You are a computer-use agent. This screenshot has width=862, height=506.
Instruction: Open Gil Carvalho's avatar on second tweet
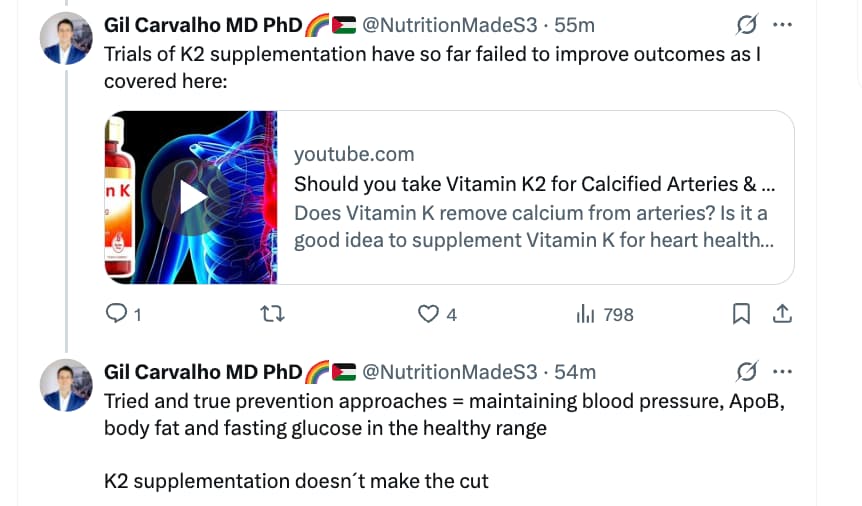pos(66,386)
